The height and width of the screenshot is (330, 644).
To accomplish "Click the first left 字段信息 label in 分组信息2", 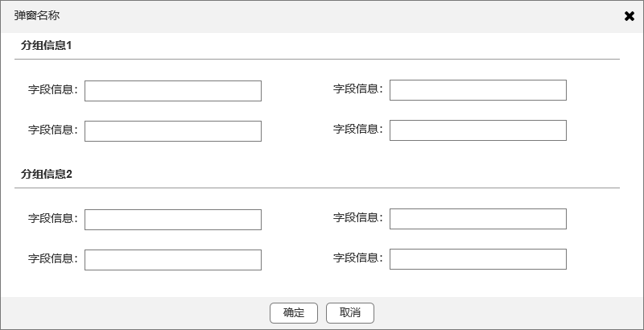I will (x=53, y=218).
